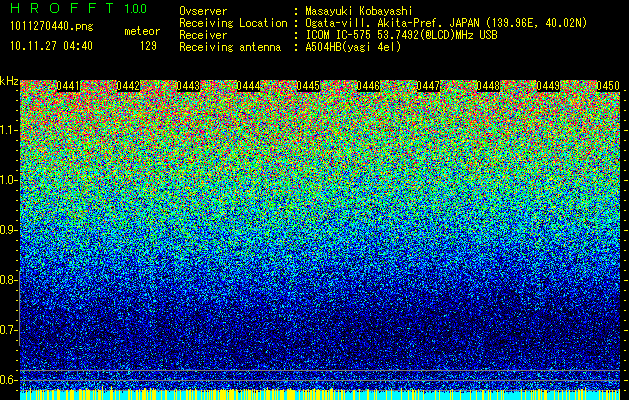The width and height of the screenshot is (629, 400).
Task: Click the 0443 time marker
Action: 188,86
